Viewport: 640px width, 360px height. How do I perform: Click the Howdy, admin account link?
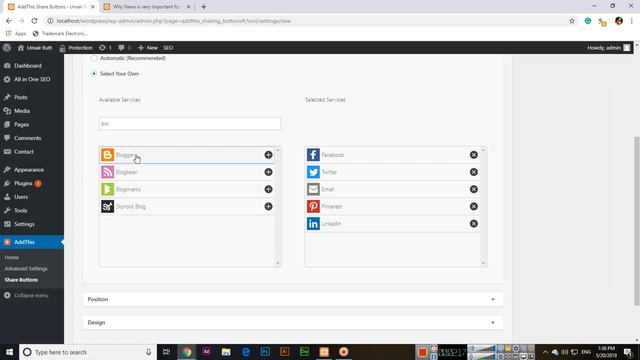609,48
